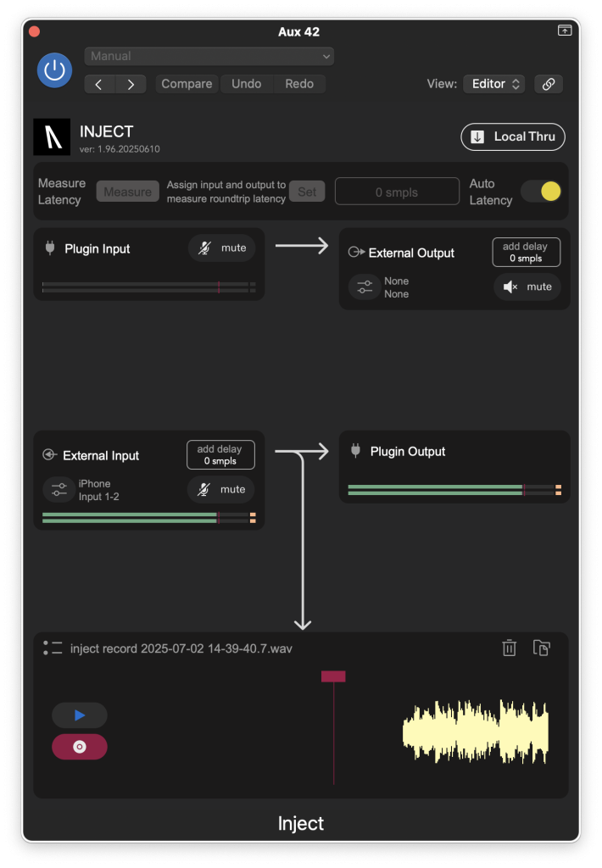602x868 pixels.
Task: Click External Input add delay field
Action: point(220,454)
